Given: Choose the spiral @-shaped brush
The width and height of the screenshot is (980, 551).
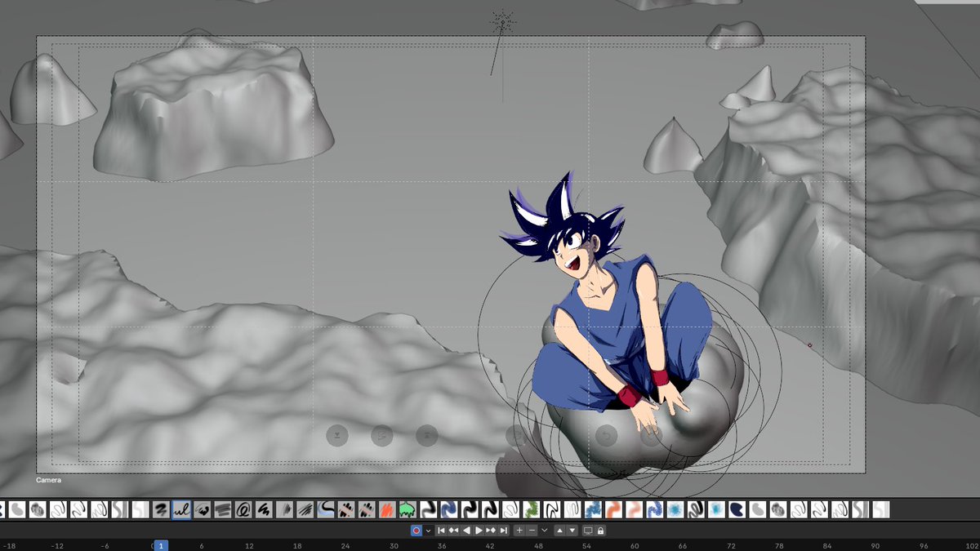Looking at the screenshot, I should (x=243, y=510).
